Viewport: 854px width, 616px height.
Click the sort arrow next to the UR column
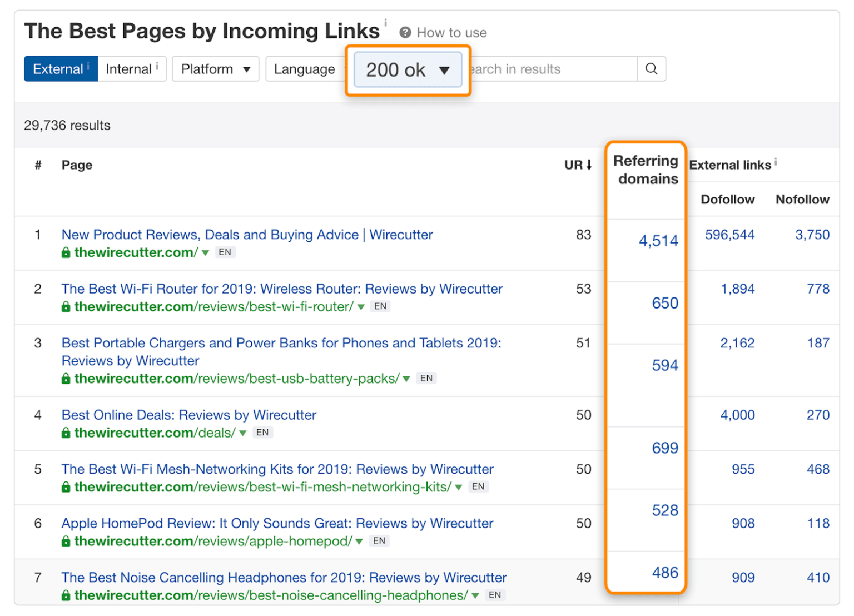(589, 165)
